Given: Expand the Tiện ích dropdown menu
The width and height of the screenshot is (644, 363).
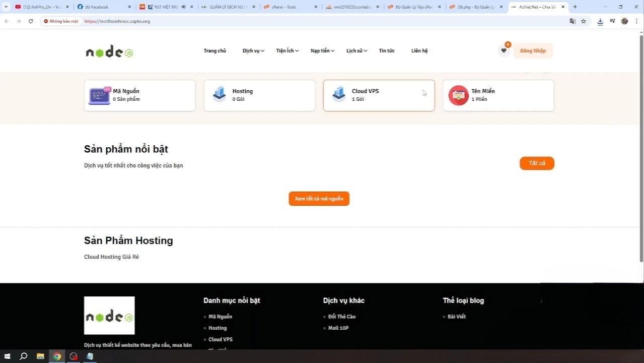Looking at the screenshot, I should pyautogui.click(x=287, y=51).
